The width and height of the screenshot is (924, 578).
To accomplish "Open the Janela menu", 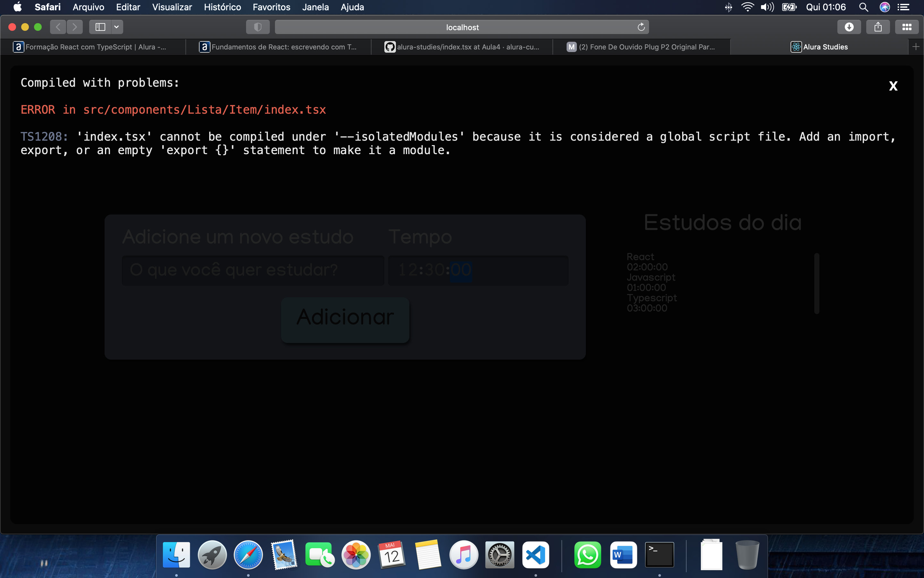I will pos(315,7).
